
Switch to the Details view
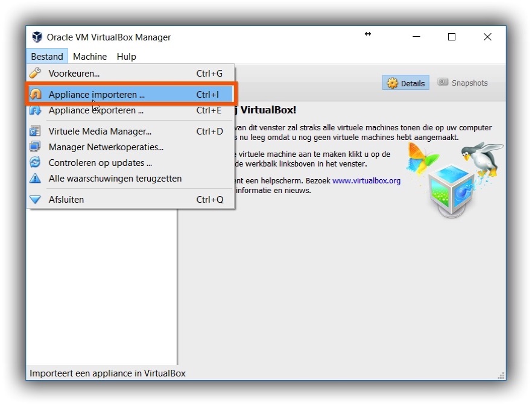click(406, 83)
